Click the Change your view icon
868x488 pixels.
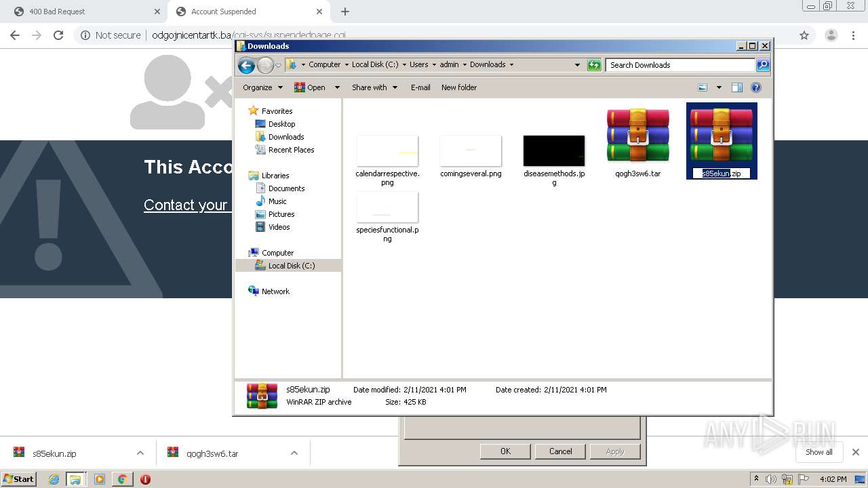(703, 87)
